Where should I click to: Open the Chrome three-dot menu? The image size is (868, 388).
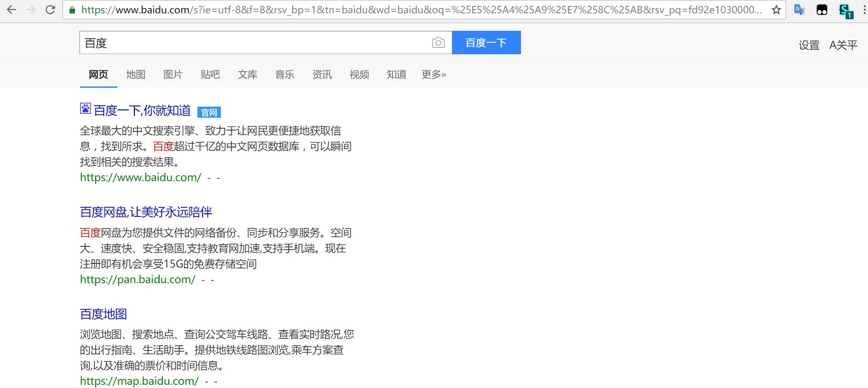click(864, 10)
